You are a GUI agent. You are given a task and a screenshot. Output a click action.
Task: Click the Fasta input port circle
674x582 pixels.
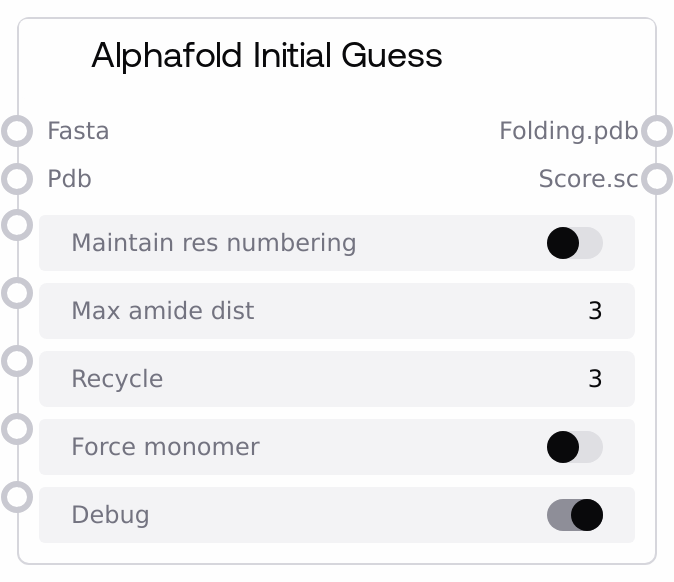(17, 131)
